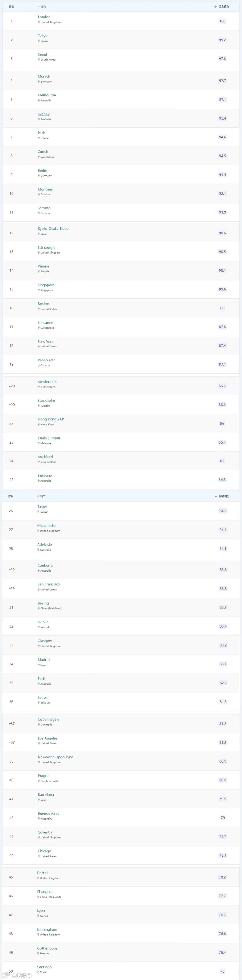Open the Newcastle Upon Tyne link
This screenshot has width=242, height=980.
55,757
